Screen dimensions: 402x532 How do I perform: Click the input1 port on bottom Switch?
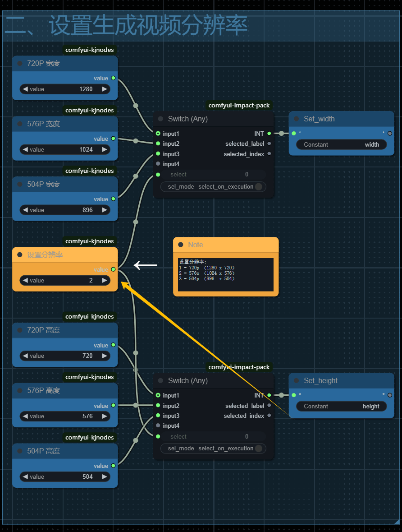tap(158, 395)
